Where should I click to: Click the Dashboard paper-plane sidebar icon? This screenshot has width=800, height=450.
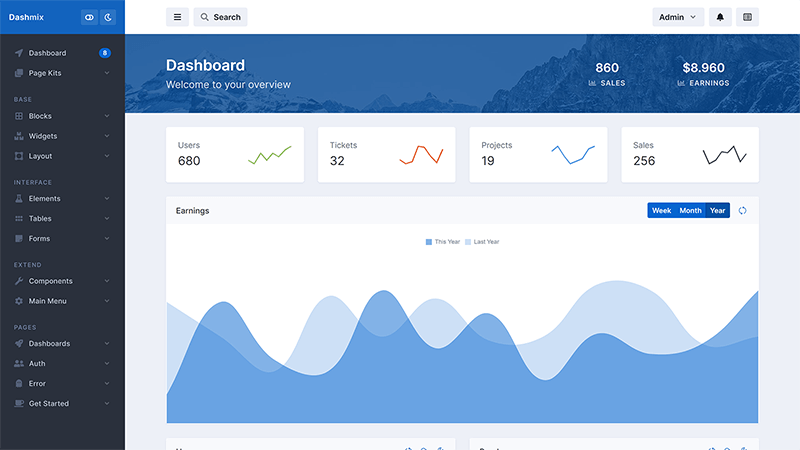coord(19,53)
